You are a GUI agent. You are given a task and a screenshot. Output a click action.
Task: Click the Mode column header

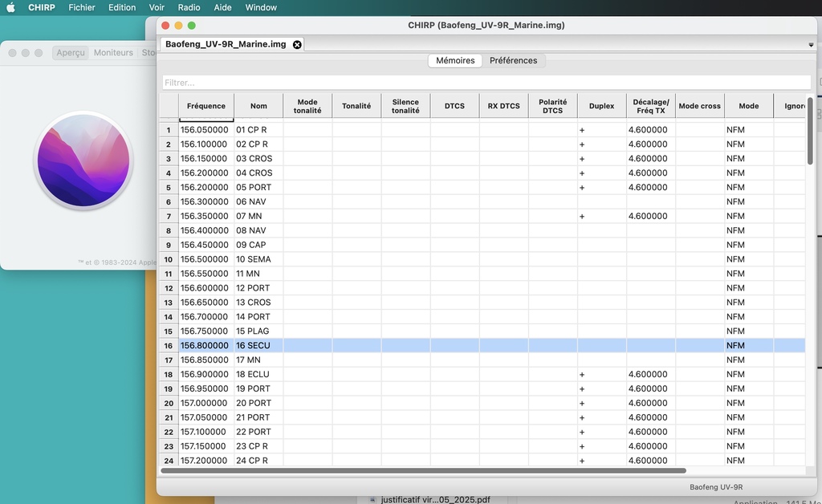pyautogui.click(x=749, y=106)
